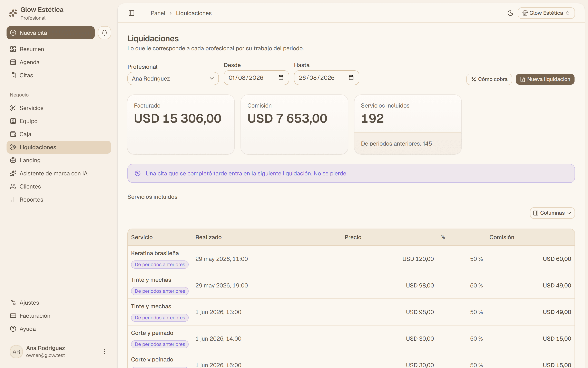Screen dimensions: 588x368
Task: Click the Liquidaciones breadcrumb
Action: point(194,13)
